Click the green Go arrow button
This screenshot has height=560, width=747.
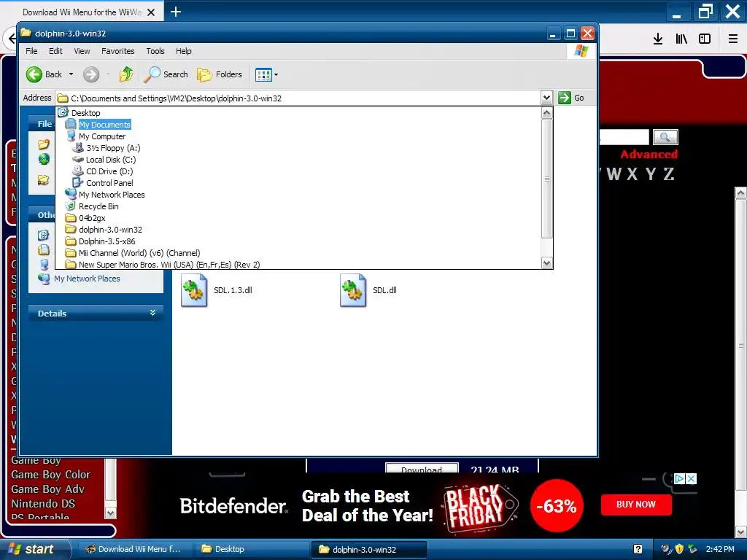(x=565, y=98)
